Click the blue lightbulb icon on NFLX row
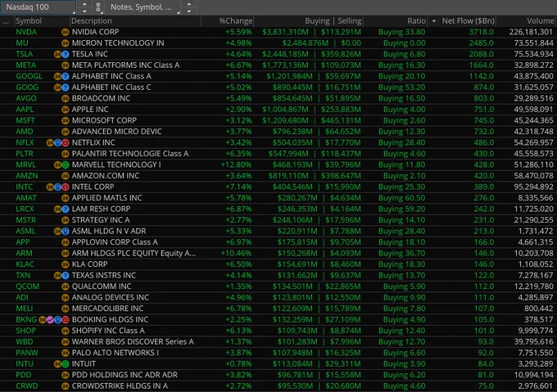Image resolution: width=557 pixels, height=392 pixels. tap(57, 142)
